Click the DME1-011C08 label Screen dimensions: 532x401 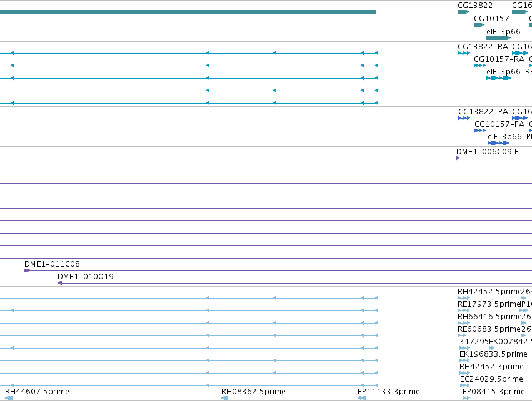53,264
